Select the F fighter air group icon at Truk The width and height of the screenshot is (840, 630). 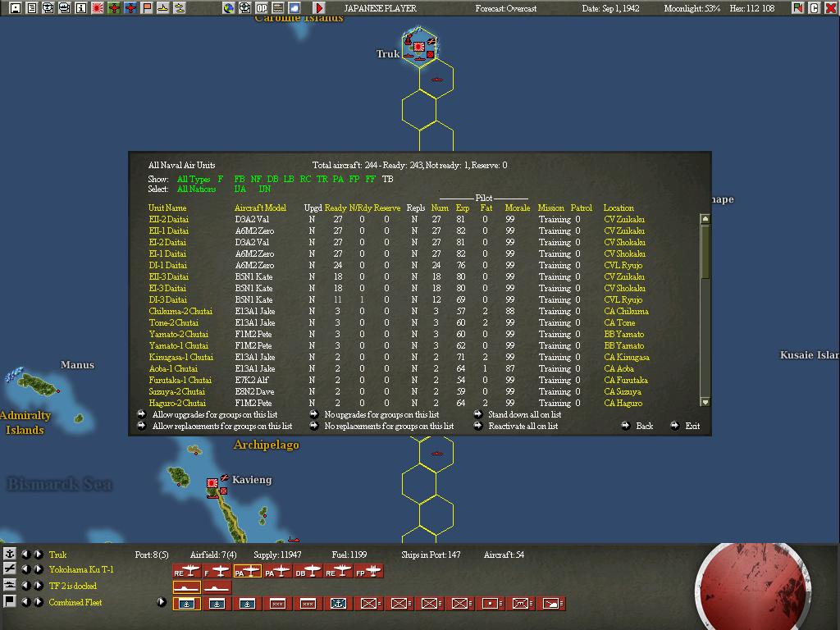coord(217,572)
